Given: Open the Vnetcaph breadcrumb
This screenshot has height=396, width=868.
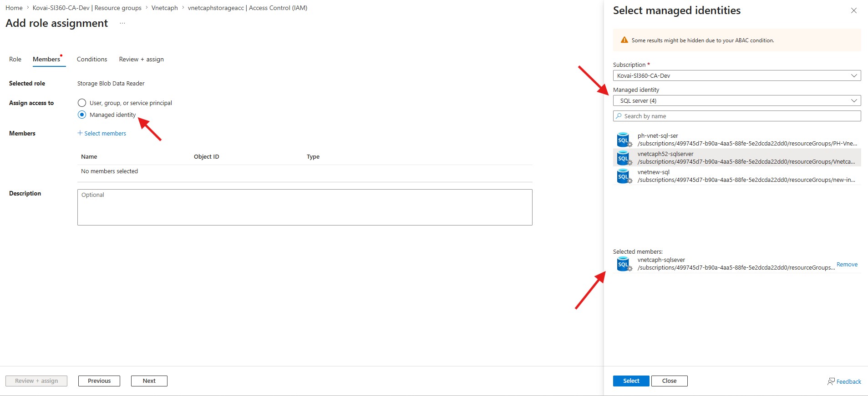Looking at the screenshot, I should click(x=165, y=8).
